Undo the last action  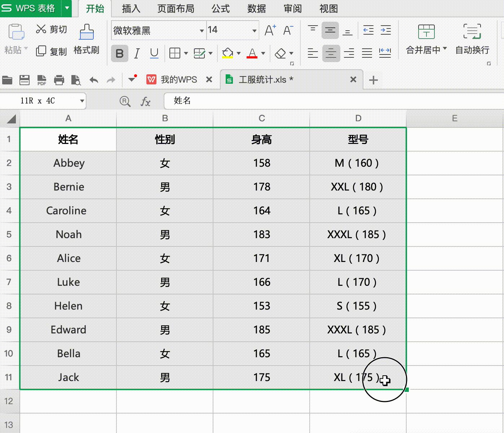[94, 80]
